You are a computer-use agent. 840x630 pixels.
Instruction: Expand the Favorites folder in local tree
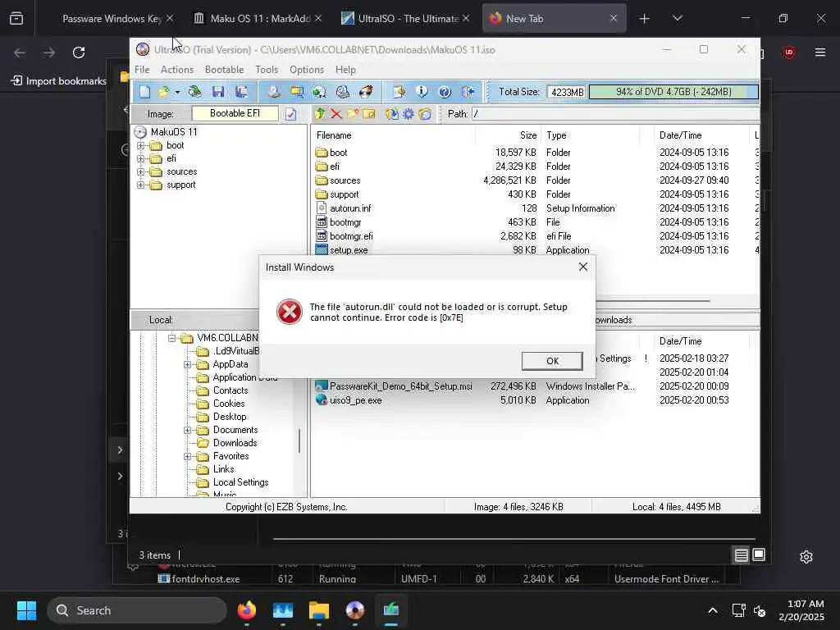point(188,456)
